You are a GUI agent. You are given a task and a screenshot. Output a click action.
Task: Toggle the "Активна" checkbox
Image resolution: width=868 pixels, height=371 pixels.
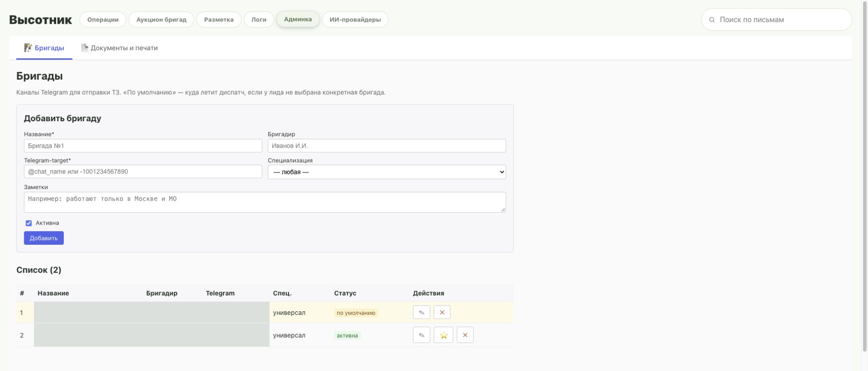pyautogui.click(x=29, y=223)
